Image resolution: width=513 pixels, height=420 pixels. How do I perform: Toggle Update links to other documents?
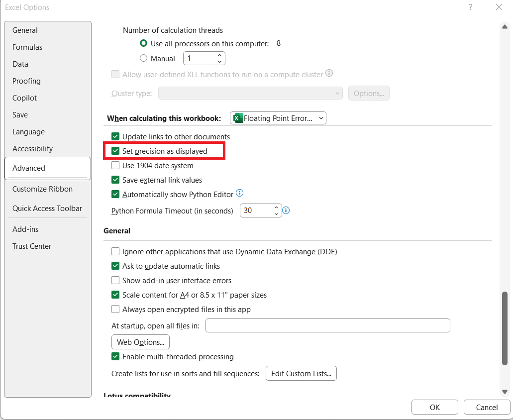coord(115,136)
